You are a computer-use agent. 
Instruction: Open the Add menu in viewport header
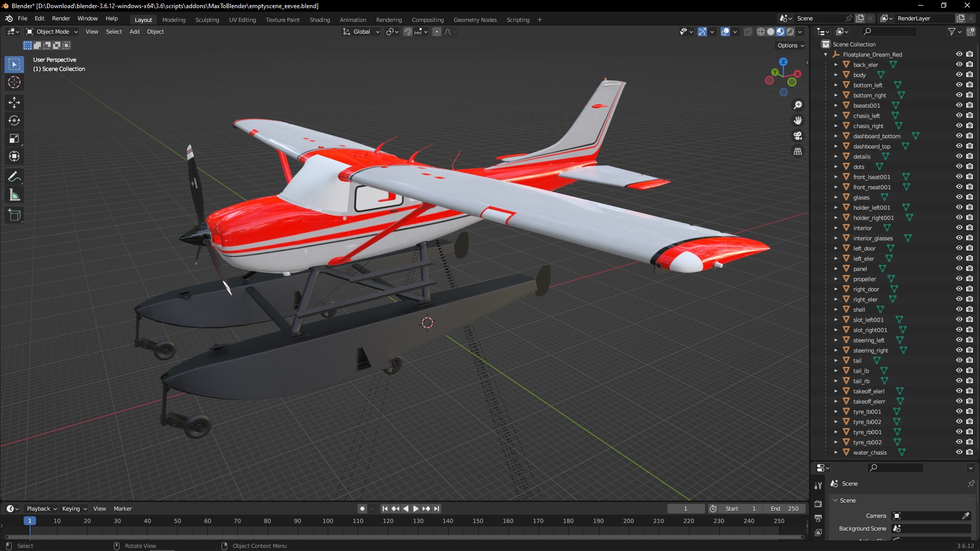click(134, 32)
